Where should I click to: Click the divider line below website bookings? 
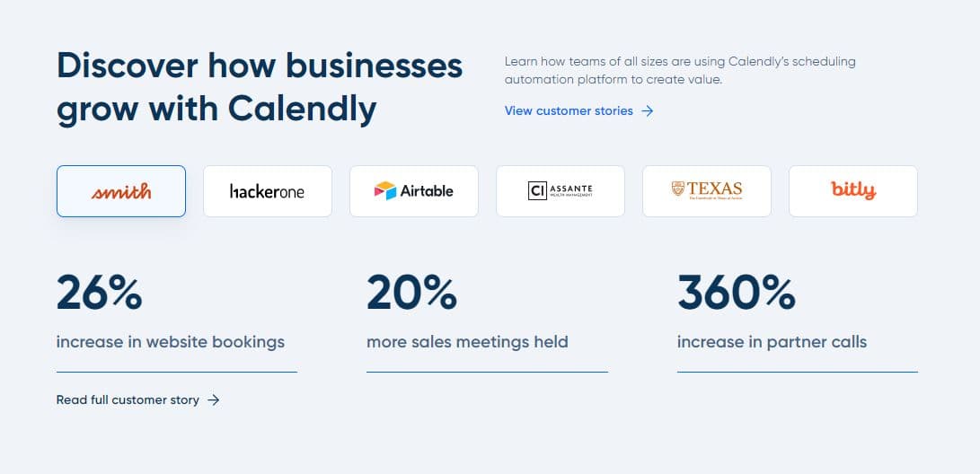(x=176, y=372)
